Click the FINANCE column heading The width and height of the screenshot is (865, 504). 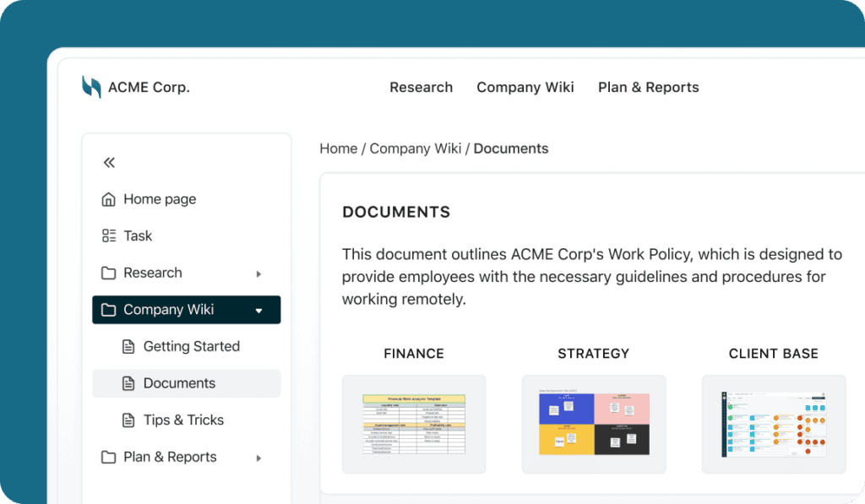click(414, 354)
